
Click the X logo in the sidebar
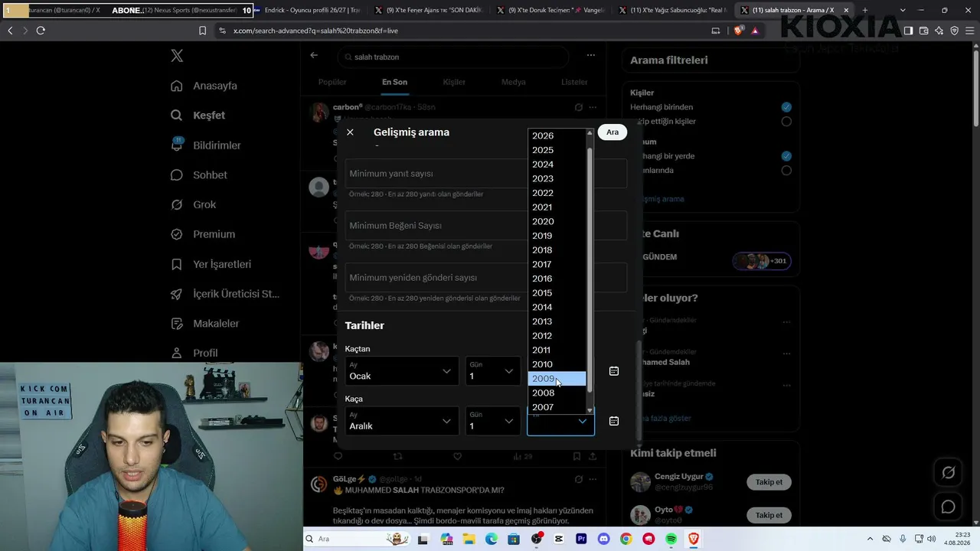click(177, 56)
